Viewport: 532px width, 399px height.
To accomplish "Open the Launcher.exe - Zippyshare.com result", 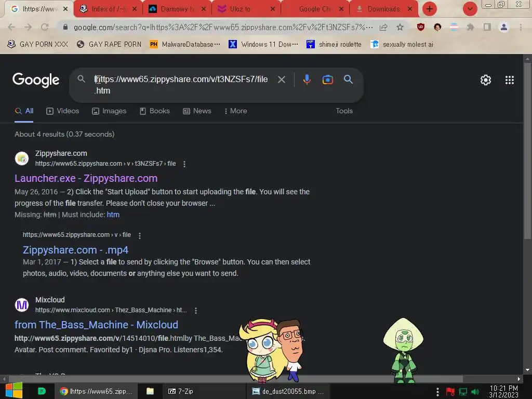I will pos(86,179).
